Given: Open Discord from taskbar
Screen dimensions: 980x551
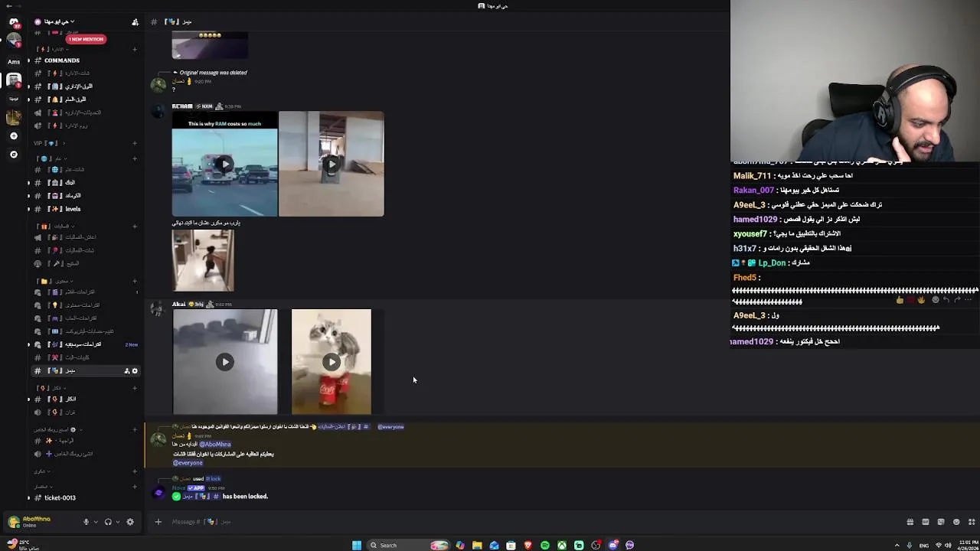Looking at the screenshot, I should tap(612, 545).
